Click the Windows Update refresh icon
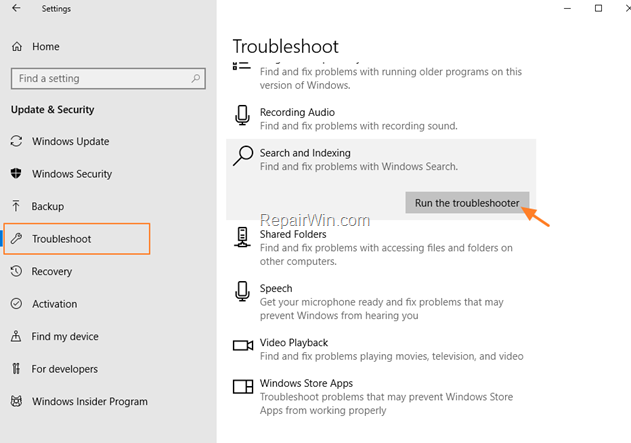This screenshot has width=631, height=443. coord(16,141)
